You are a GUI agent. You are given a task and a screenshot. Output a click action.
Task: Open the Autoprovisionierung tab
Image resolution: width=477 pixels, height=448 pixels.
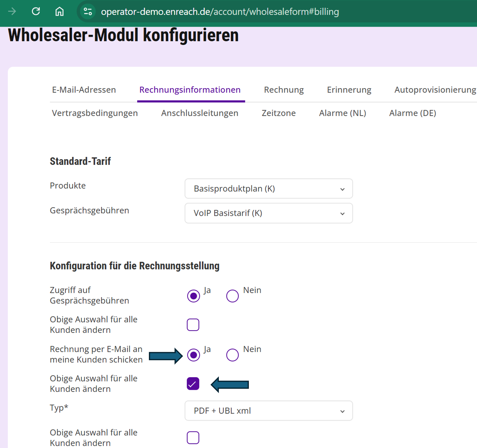(435, 90)
